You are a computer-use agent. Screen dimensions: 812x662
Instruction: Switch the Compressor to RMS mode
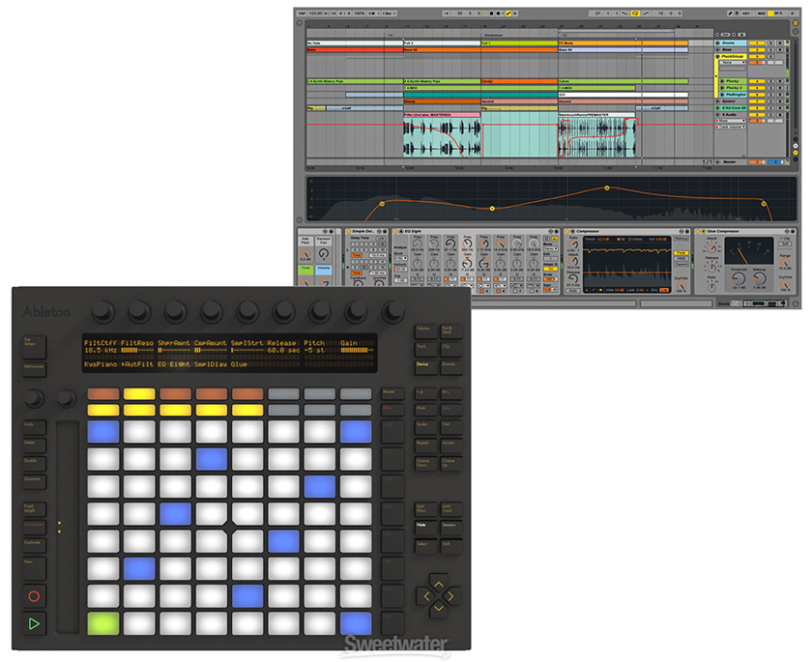[681, 258]
